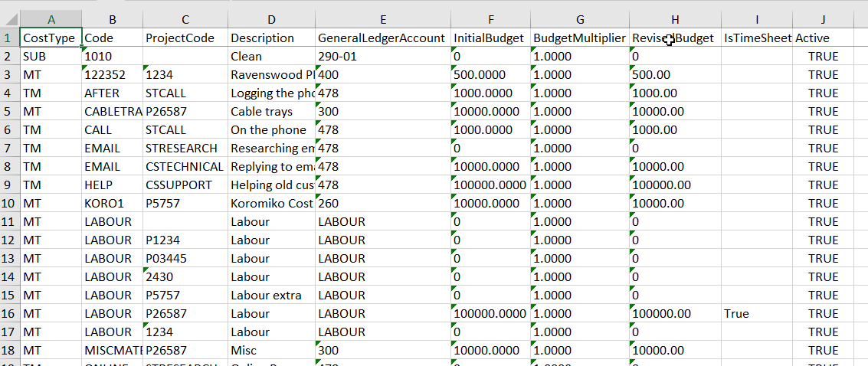Select the Clean description cell
Screen dimensions: 868x366
click(272, 56)
